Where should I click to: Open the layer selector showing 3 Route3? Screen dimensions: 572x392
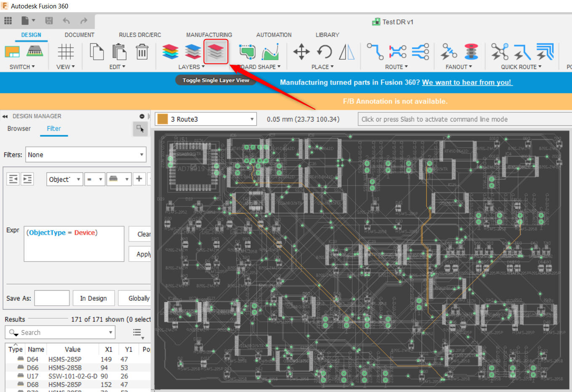[205, 119]
